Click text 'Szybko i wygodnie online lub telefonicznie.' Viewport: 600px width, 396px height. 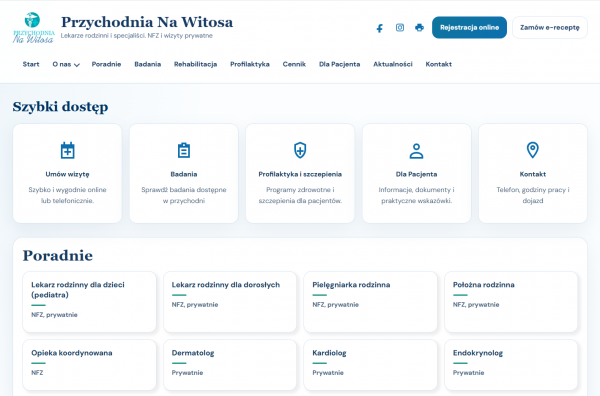coord(67,195)
